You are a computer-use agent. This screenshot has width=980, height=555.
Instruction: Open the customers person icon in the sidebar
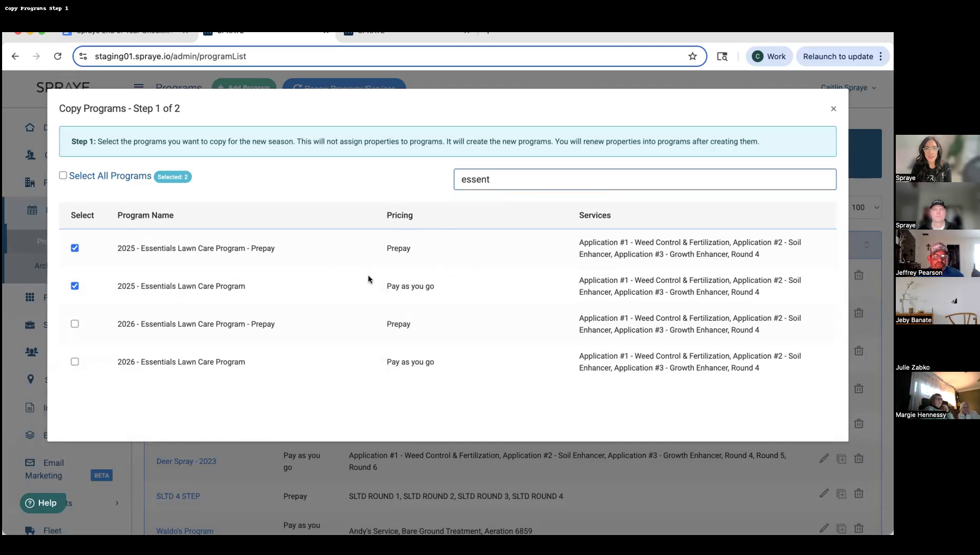(30, 155)
